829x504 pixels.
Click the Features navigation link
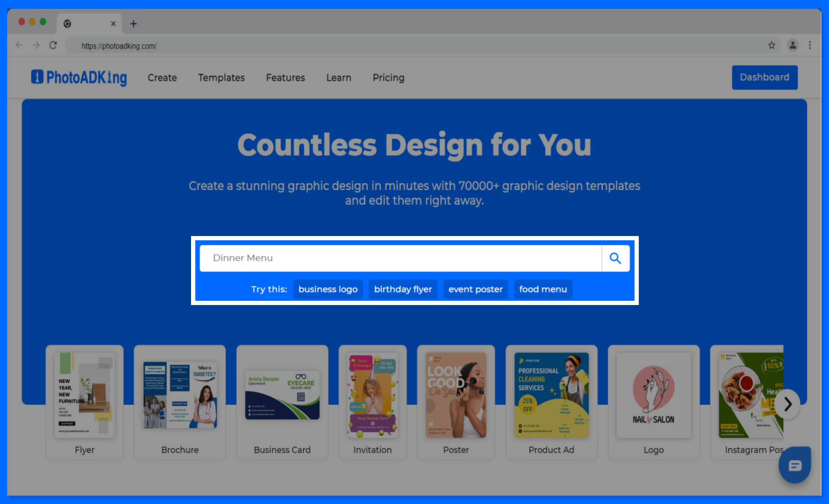[x=285, y=78]
